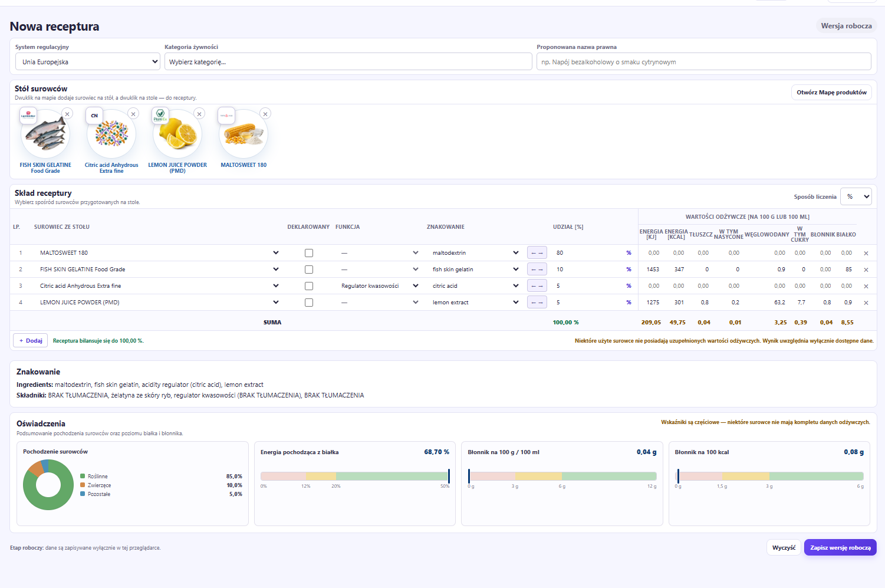The width and height of the screenshot is (885, 588).
Task: Click the MALTOSWEET 180 corn image
Action: 244,134
